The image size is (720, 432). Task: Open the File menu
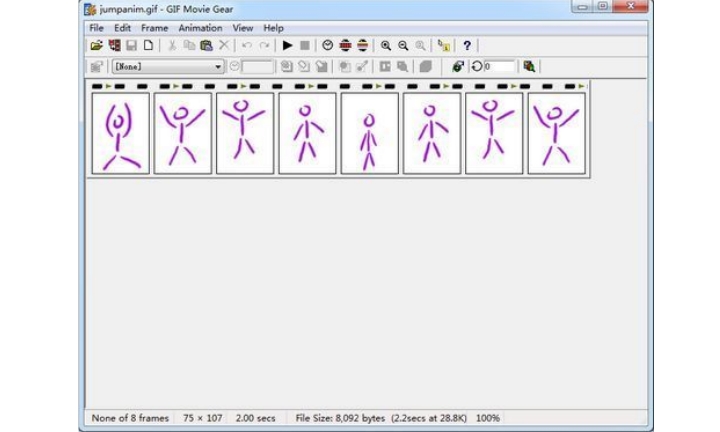coord(96,28)
